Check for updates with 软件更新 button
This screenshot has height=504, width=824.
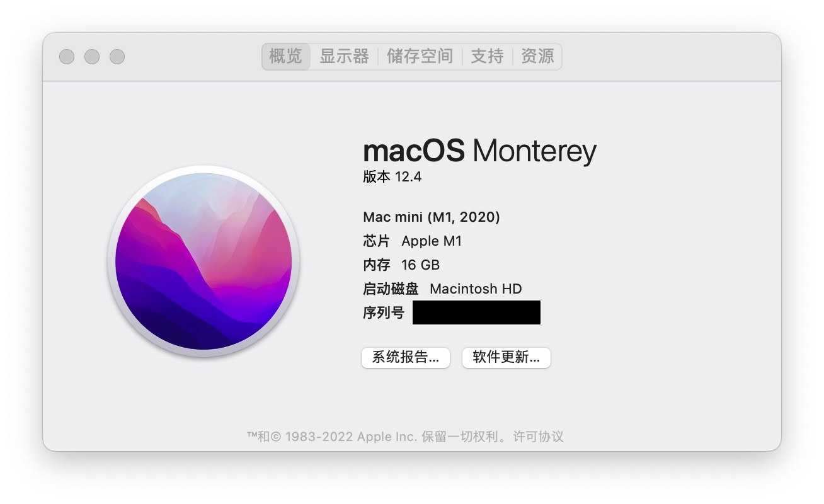click(x=506, y=358)
